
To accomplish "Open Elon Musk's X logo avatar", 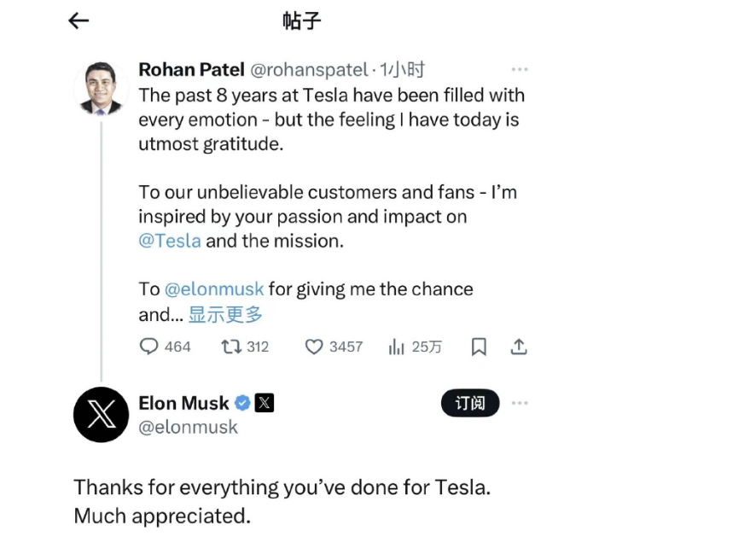I will (102, 414).
